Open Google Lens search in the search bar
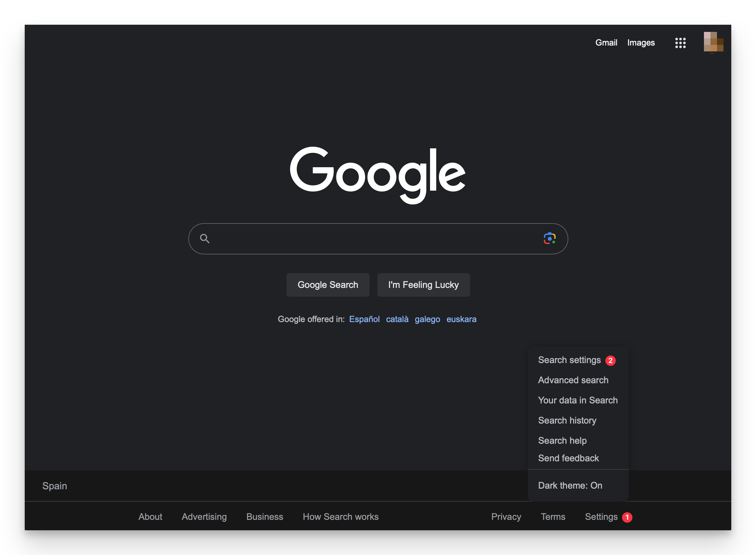 click(549, 238)
